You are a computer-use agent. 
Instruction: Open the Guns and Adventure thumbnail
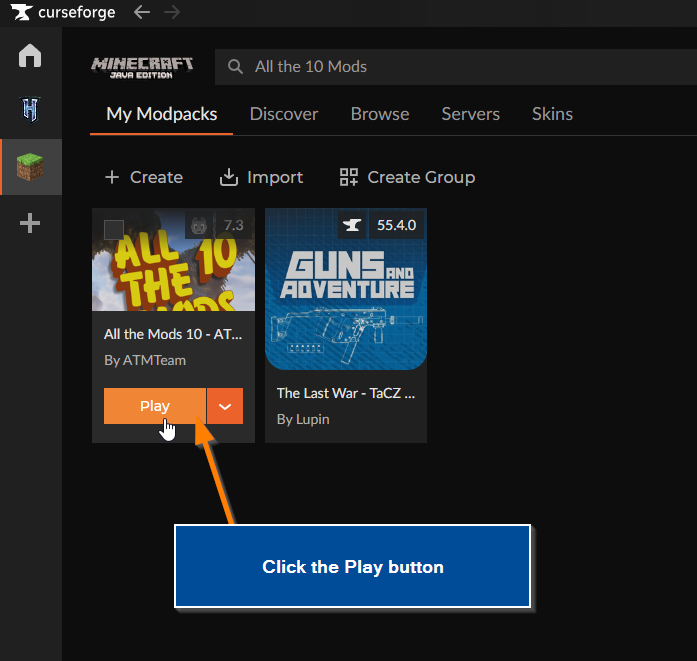346,289
